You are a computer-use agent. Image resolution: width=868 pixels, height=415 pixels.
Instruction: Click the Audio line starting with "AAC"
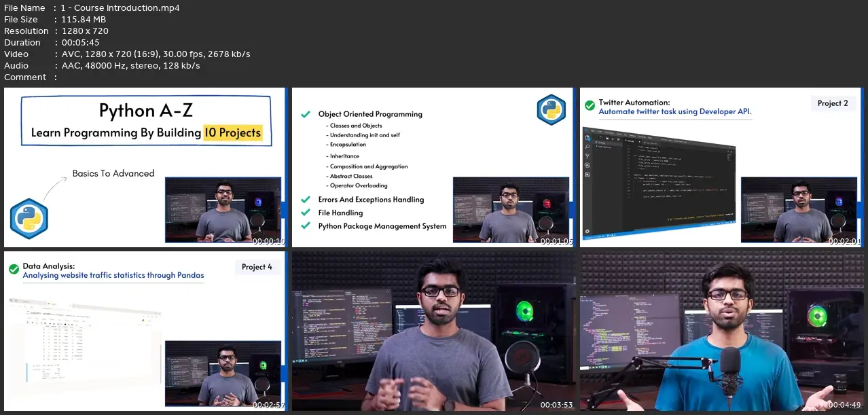tap(130, 65)
